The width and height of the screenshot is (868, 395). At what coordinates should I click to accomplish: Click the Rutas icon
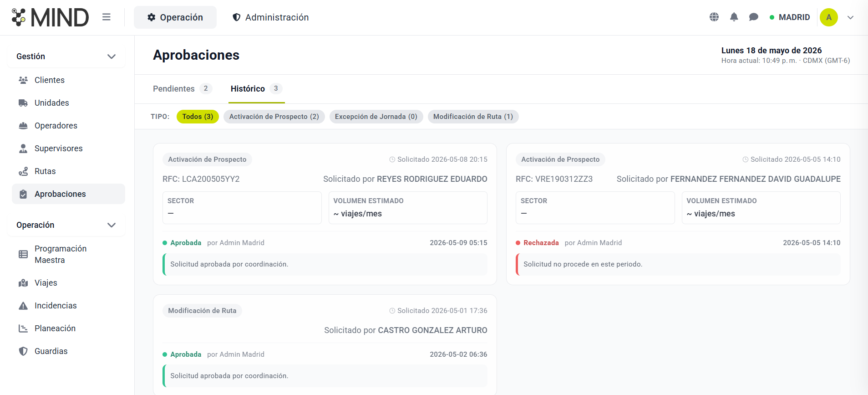23,171
